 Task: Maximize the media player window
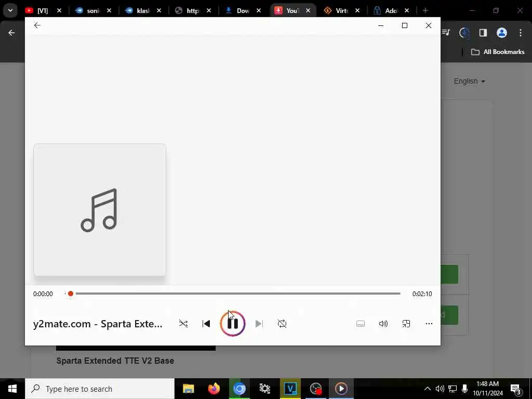coord(404,25)
